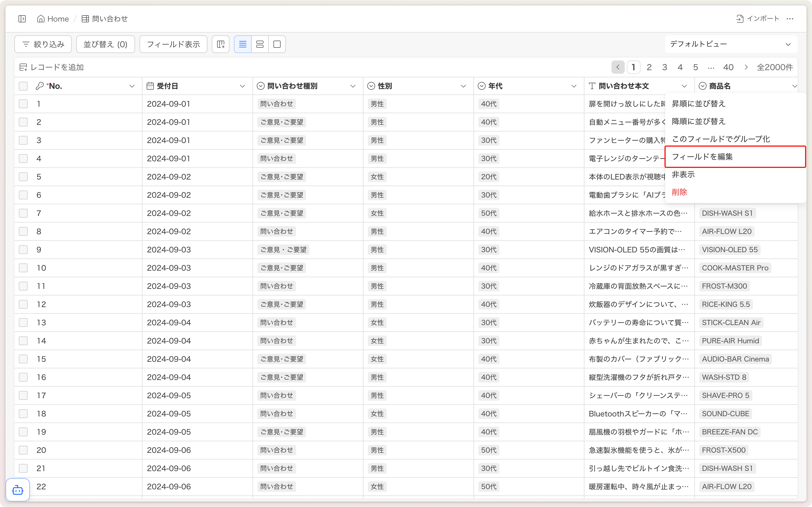The height and width of the screenshot is (507, 812).
Task: Open the デフォルトビュー view dropdown
Action: click(731, 44)
